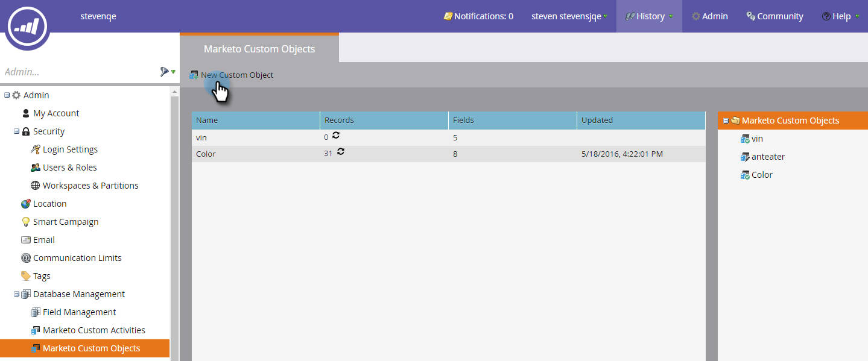Open Marketo Custom Activities in the sidebar
868x361 pixels.
click(x=94, y=330)
